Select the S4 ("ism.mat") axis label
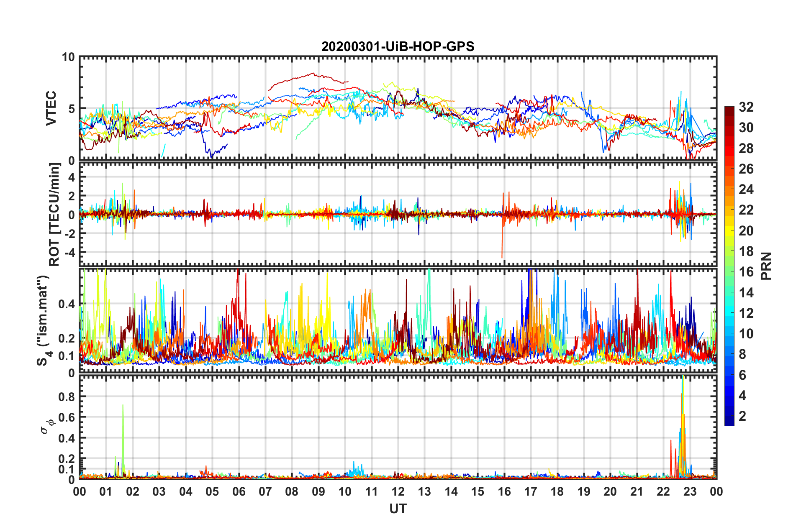Viewport: 796px width, 532px height. click(44, 320)
